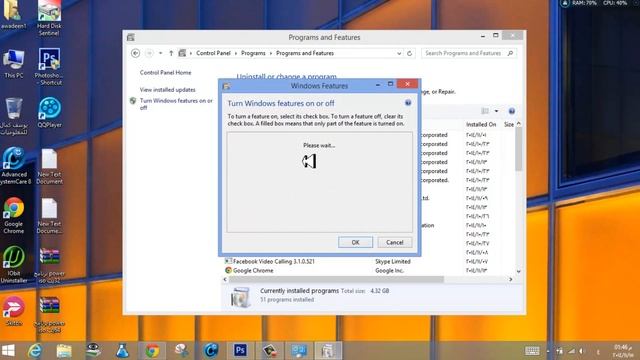This screenshot has width=640, height=360.
Task: Select This PC desktop icon
Action: (x=13, y=64)
